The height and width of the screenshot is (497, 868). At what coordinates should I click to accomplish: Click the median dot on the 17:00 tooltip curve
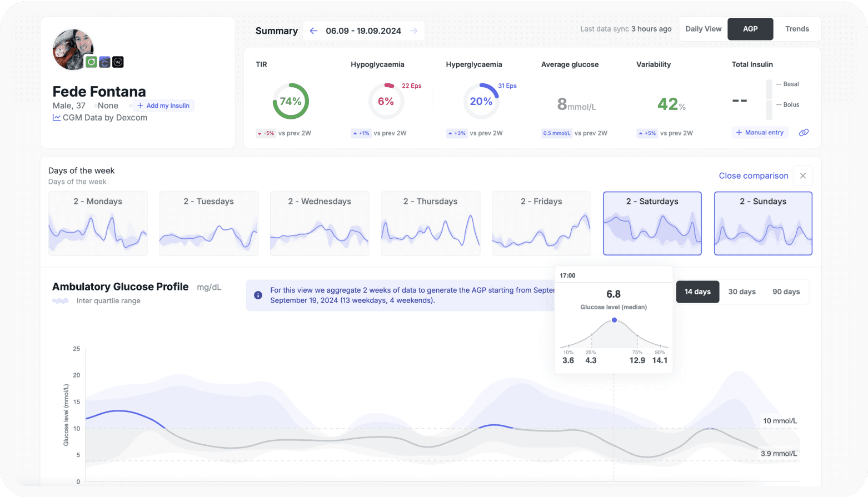(x=613, y=320)
